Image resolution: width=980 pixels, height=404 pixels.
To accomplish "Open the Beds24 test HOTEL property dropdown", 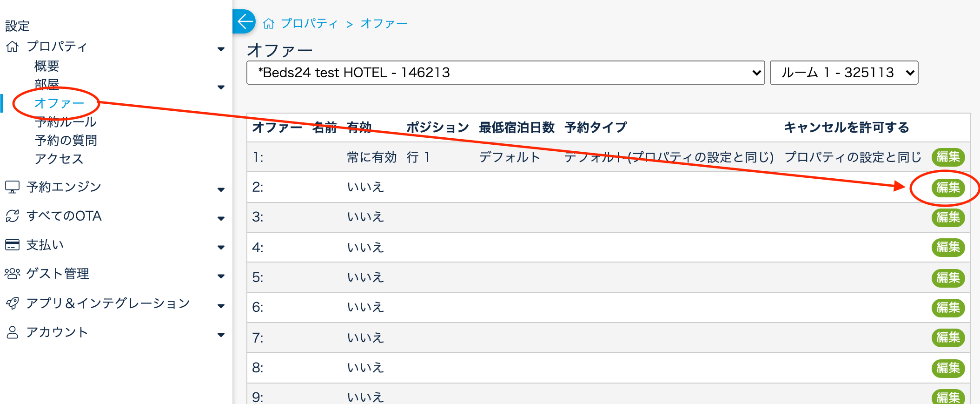I will (x=505, y=73).
